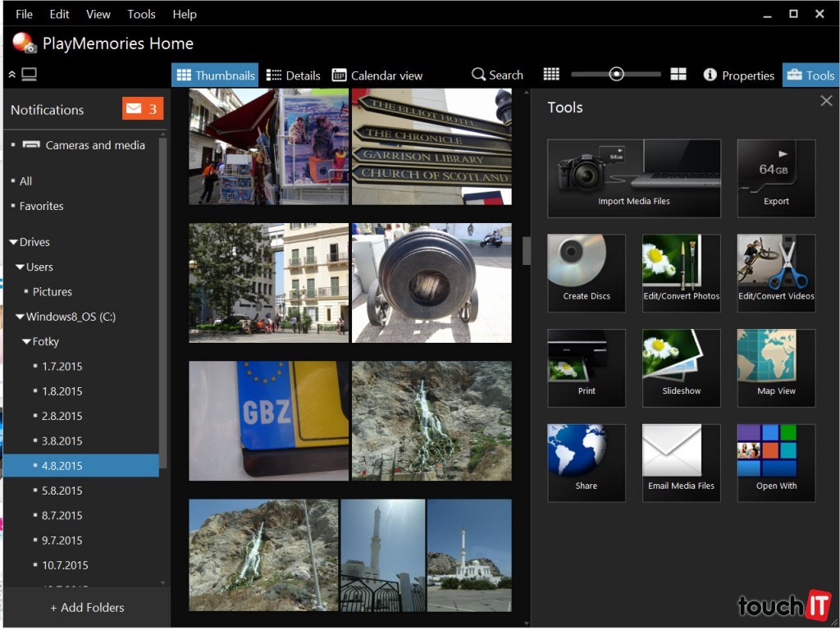Click the Add Folders button
Viewport: 840px width, 630px height.
coord(87,608)
